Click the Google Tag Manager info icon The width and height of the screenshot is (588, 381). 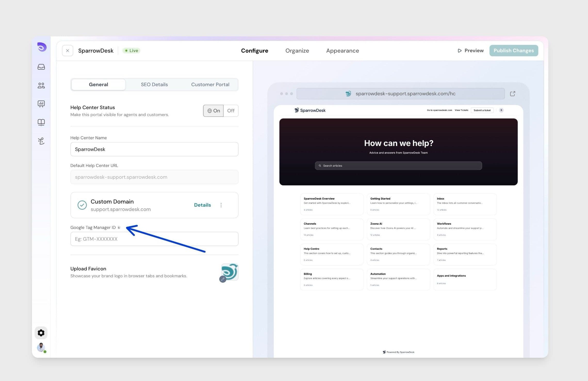[x=119, y=228]
